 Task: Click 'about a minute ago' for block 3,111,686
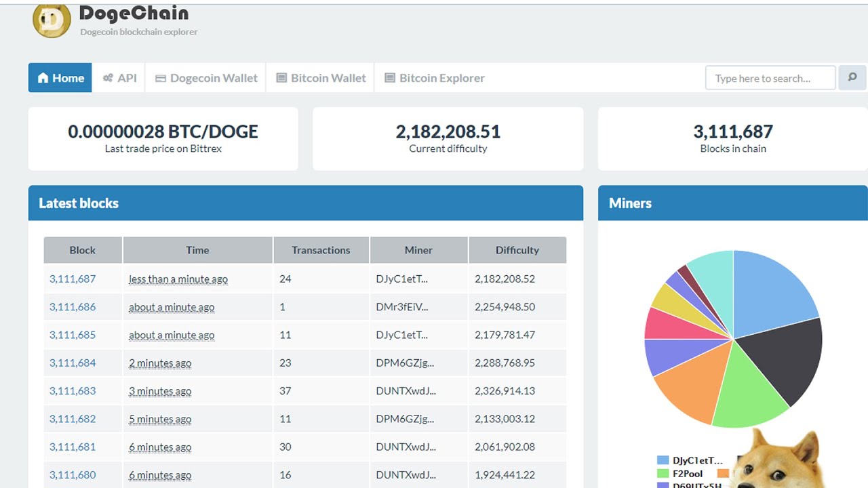(172, 306)
